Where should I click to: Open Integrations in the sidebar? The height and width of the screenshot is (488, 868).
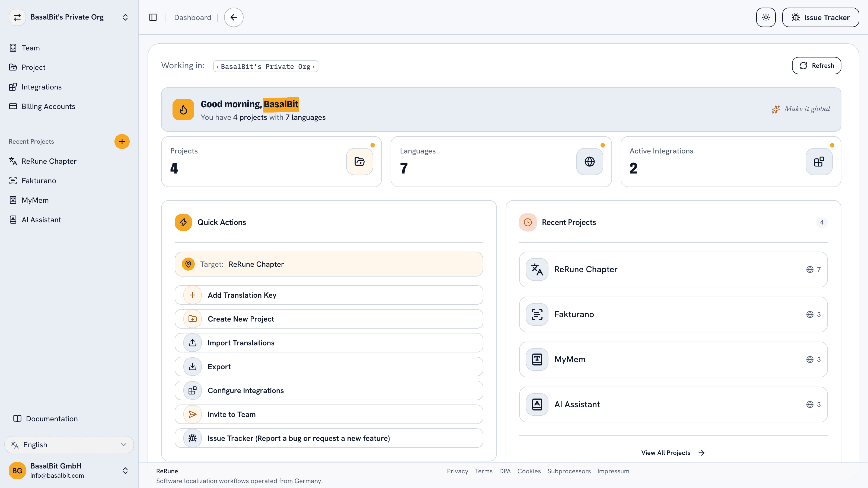(x=69, y=87)
